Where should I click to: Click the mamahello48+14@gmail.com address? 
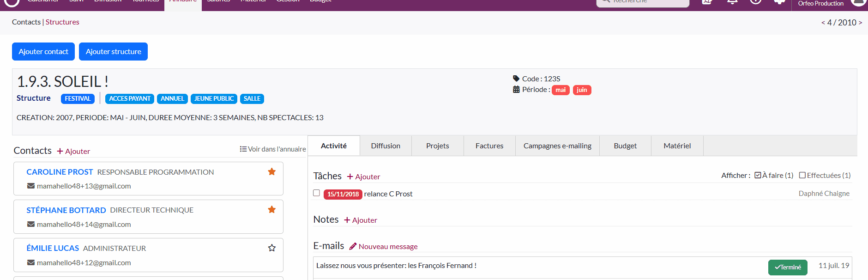(84, 224)
